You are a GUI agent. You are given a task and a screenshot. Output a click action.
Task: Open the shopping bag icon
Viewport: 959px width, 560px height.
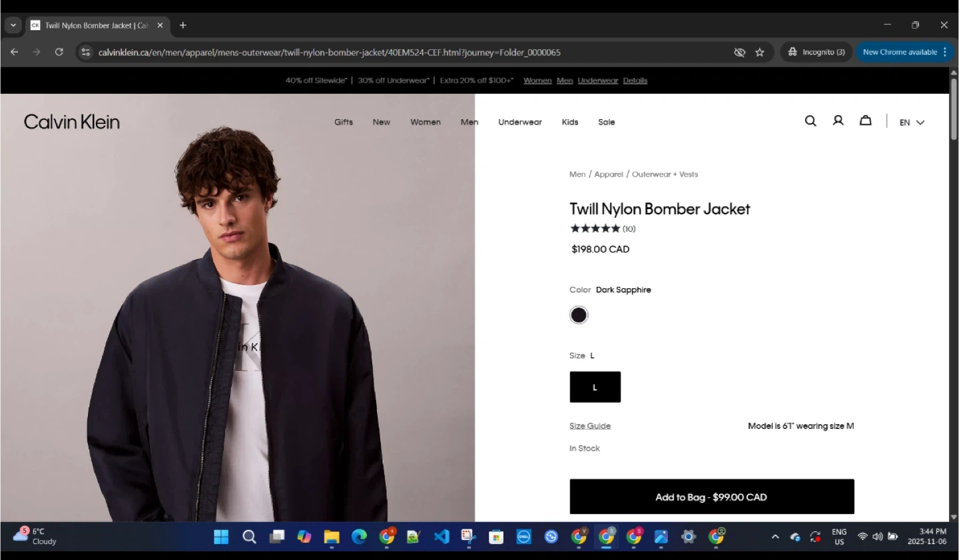[x=865, y=121]
